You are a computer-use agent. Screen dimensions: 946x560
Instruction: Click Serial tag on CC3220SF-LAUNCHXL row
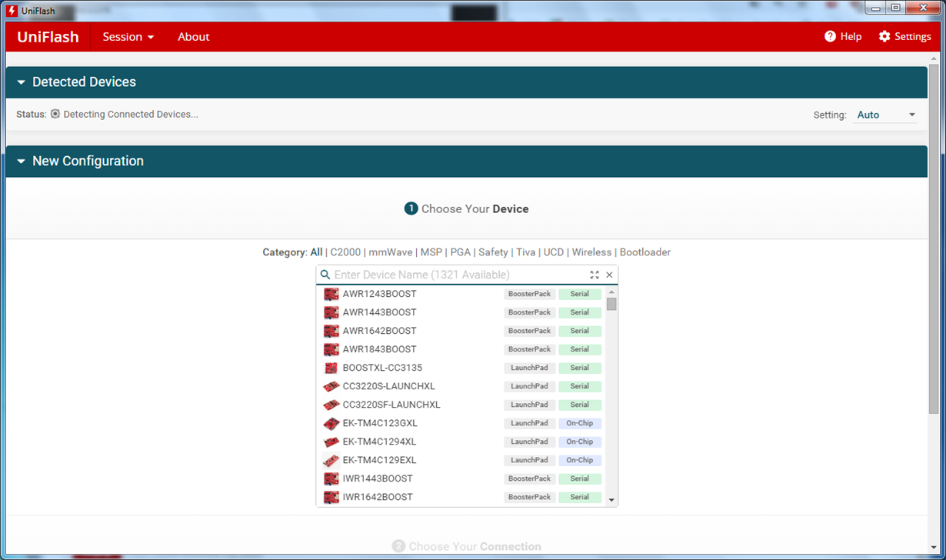(x=580, y=405)
